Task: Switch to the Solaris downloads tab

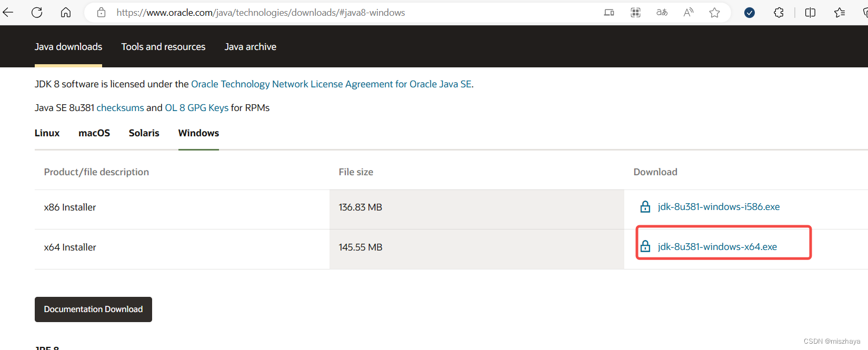Action: pyautogui.click(x=144, y=133)
